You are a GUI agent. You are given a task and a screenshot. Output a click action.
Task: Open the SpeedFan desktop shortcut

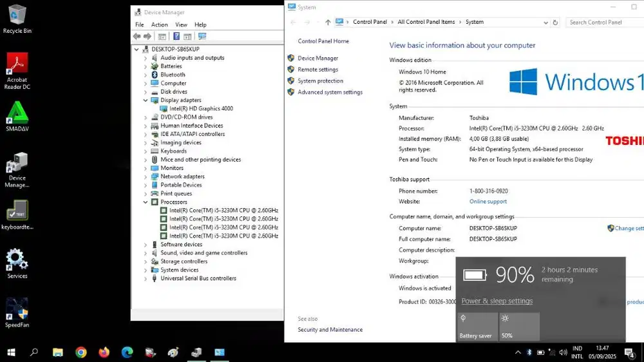[17, 313]
